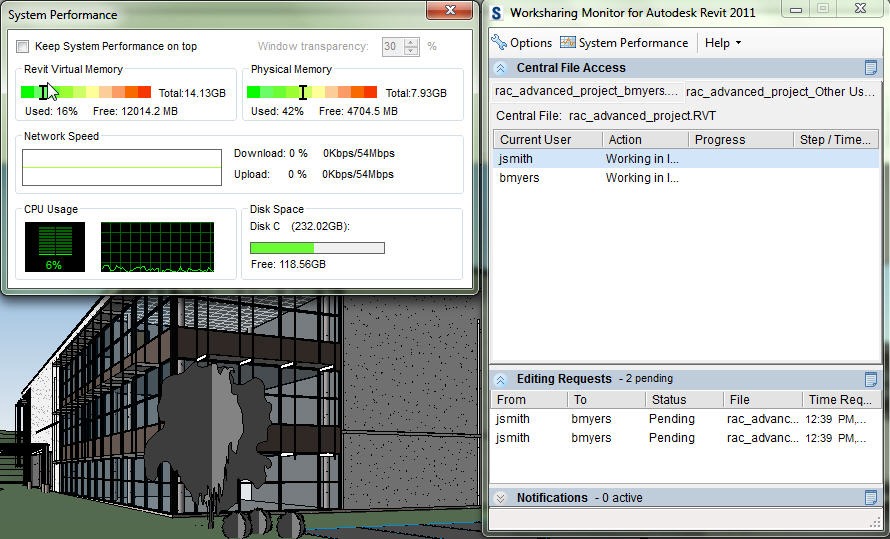Expand the Notifications section
Image resolution: width=890 pixels, height=539 pixels.
click(501, 498)
